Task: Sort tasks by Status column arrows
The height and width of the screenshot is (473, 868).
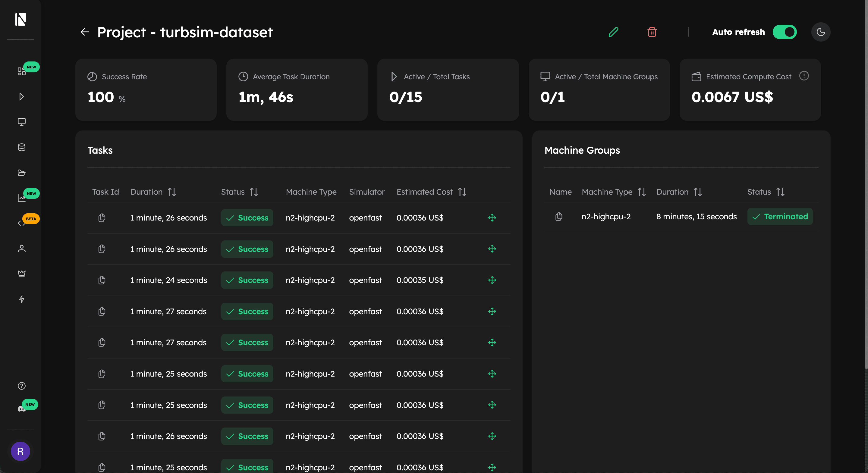Action: (x=254, y=192)
